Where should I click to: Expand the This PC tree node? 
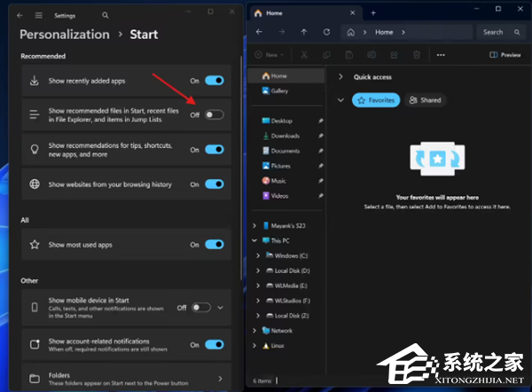click(257, 240)
